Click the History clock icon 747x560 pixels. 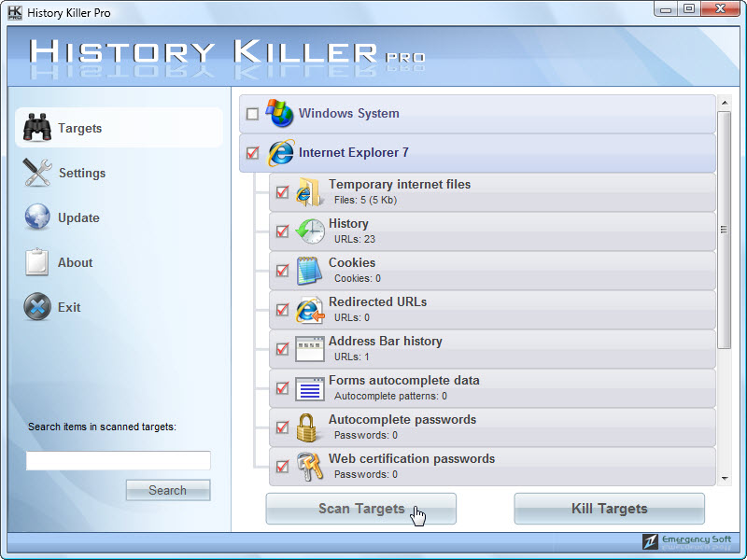click(309, 231)
